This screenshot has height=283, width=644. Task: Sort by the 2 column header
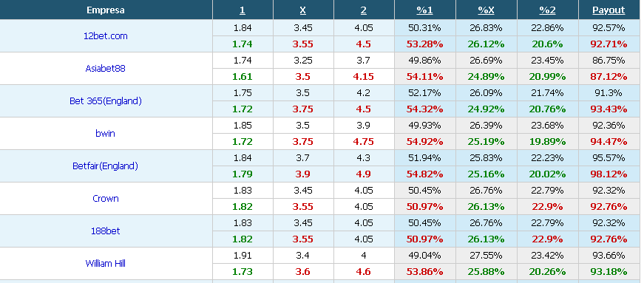click(x=364, y=10)
